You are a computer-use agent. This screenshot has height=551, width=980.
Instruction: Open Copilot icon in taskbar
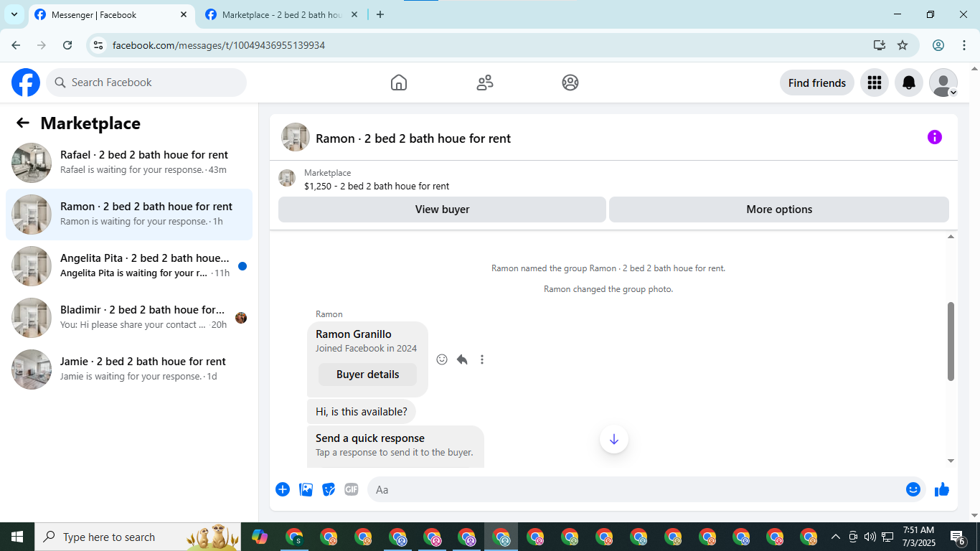[x=260, y=537]
